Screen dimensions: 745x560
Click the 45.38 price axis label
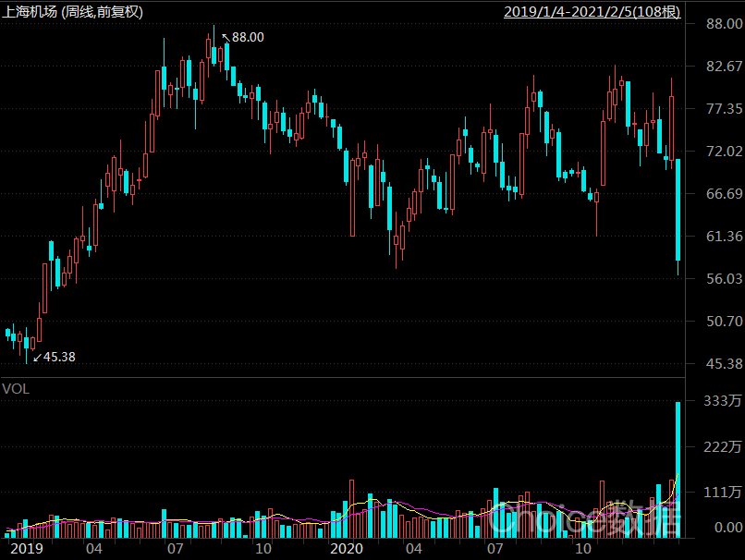717,364
